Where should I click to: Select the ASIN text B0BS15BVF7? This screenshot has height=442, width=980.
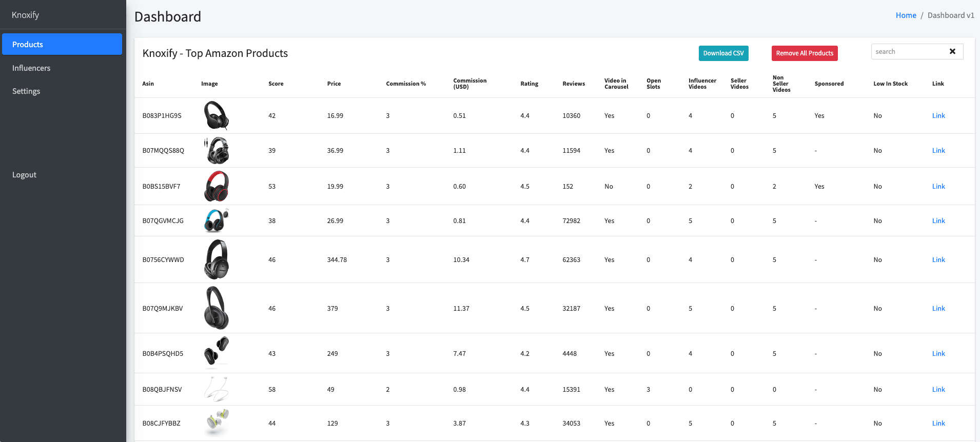(x=161, y=186)
